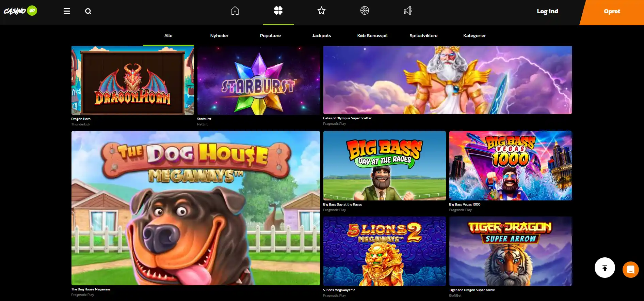Switch to the Nyheder tab
This screenshot has width=644, height=301.
(x=219, y=36)
